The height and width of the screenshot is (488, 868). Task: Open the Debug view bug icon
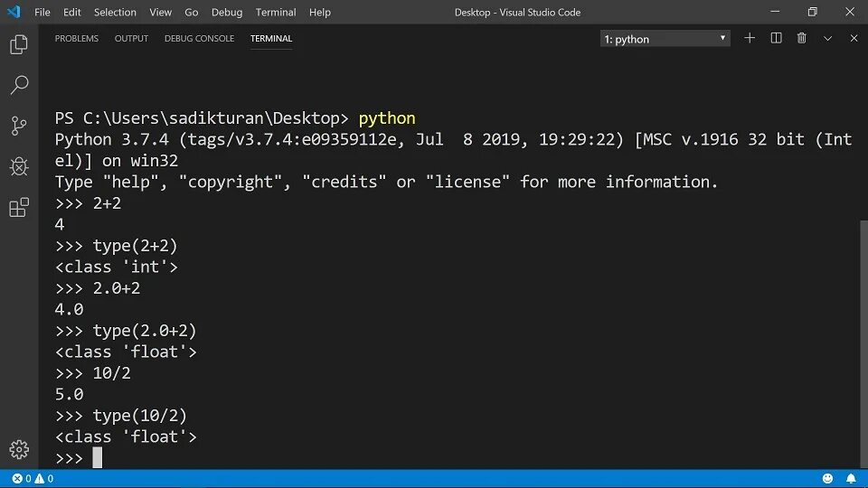(x=19, y=166)
